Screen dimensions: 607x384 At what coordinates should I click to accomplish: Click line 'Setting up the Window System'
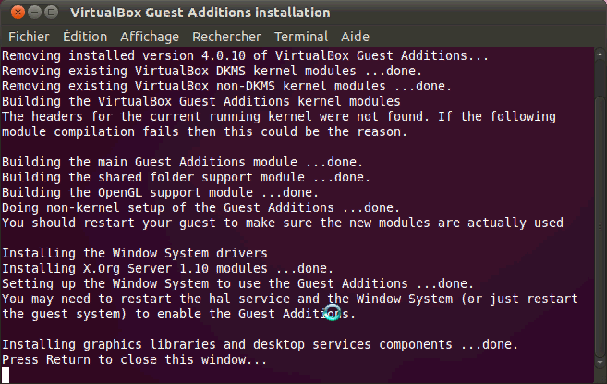[x=238, y=284]
